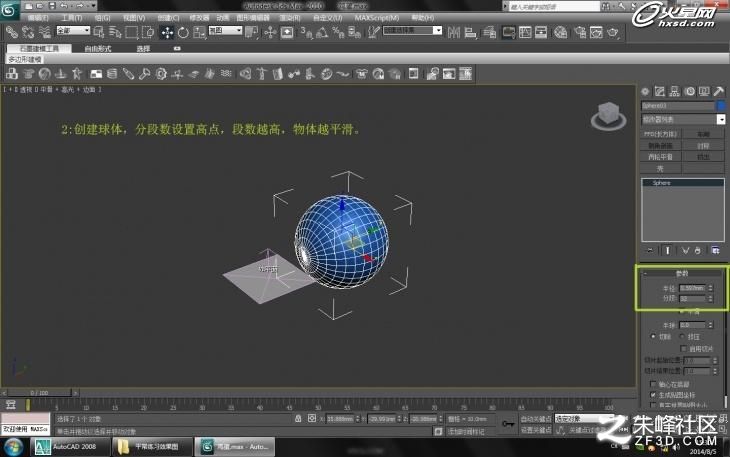Activate the Select and Move tool
This screenshot has height=457, width=730.
pos(167,32)
